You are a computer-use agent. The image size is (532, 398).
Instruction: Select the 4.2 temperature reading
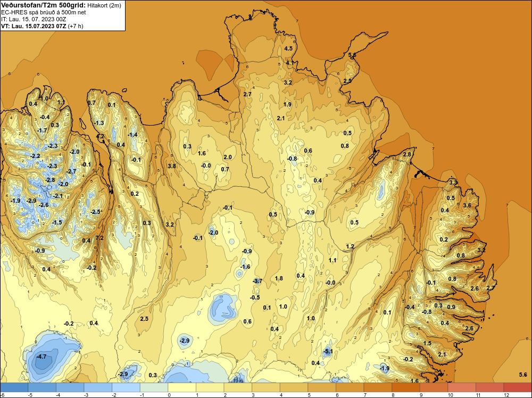click(101, 136)
